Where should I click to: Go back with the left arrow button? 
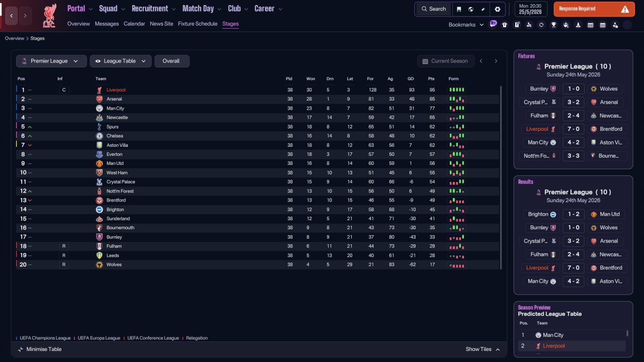pyautogui.click(x=11, y=16)
